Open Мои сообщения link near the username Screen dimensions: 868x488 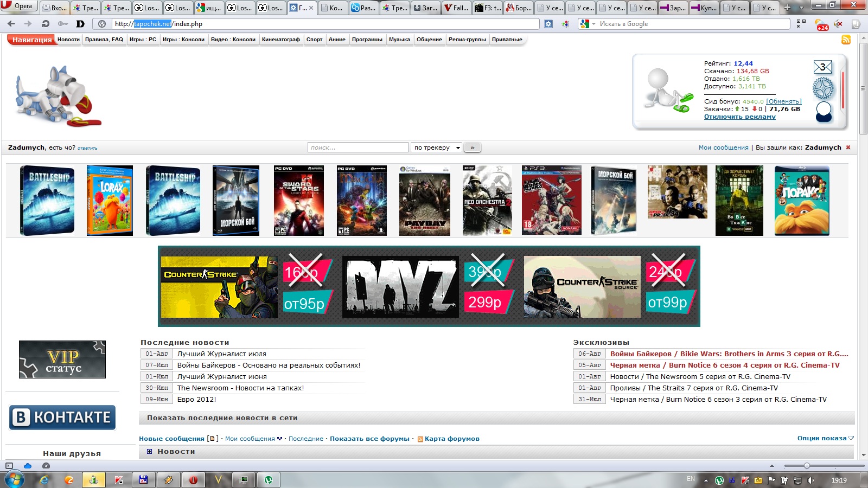pos(724,147)
